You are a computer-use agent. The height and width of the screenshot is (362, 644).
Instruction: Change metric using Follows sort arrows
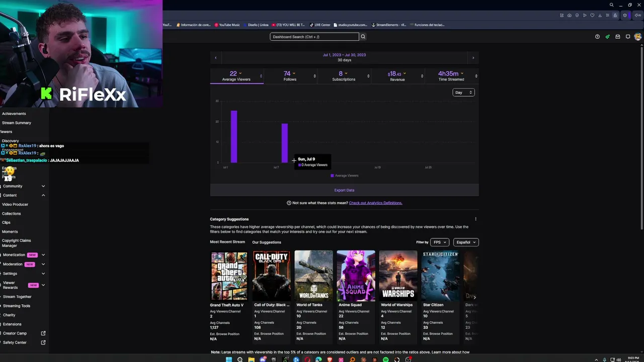click(x=314, y=76)
